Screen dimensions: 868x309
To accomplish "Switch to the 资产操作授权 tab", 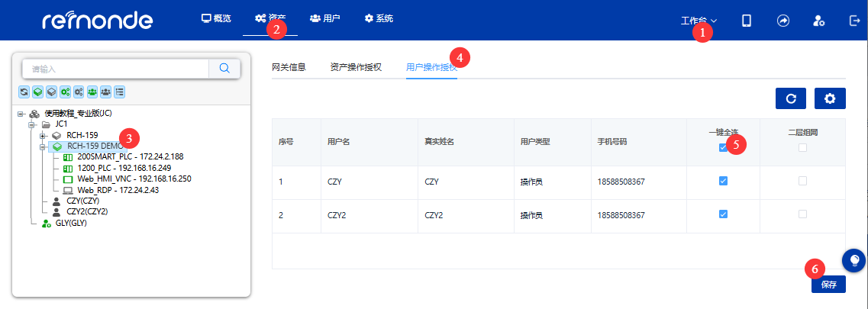I will [x=356, y=67].
